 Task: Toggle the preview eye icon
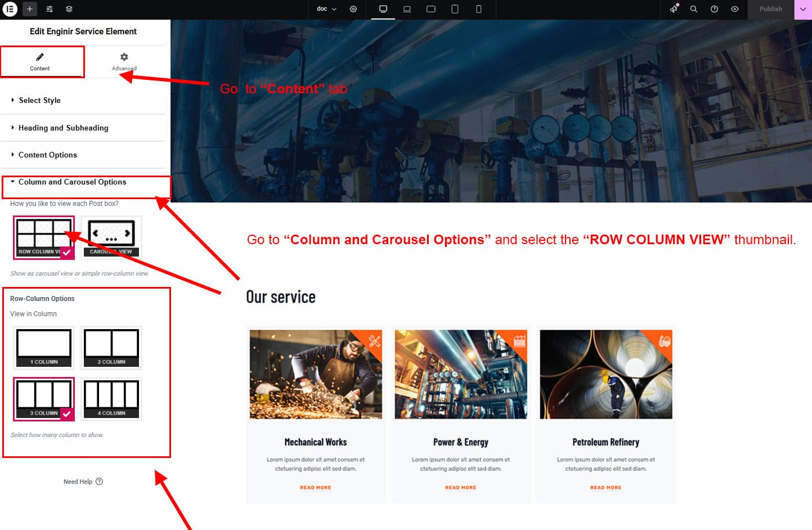(x=734, y=9)
